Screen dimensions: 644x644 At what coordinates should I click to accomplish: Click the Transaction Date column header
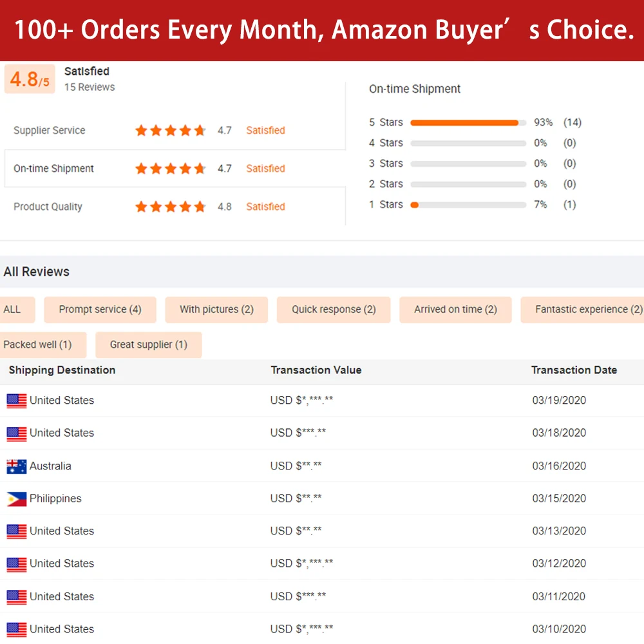pos(574,370)
